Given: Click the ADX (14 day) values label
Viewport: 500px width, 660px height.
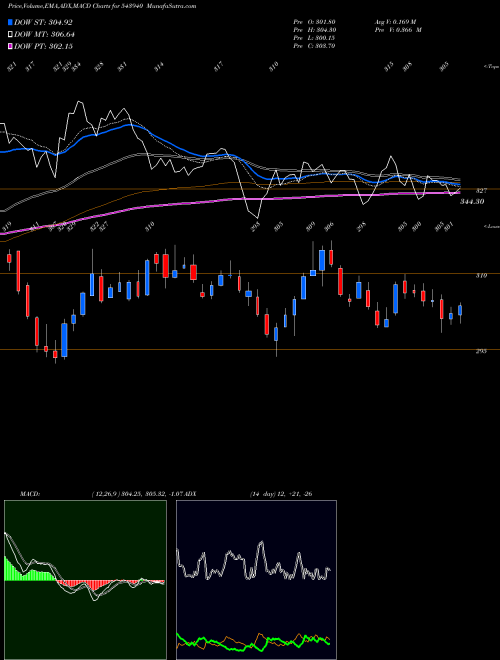Looking at the screenshot, I should [281, 494].
